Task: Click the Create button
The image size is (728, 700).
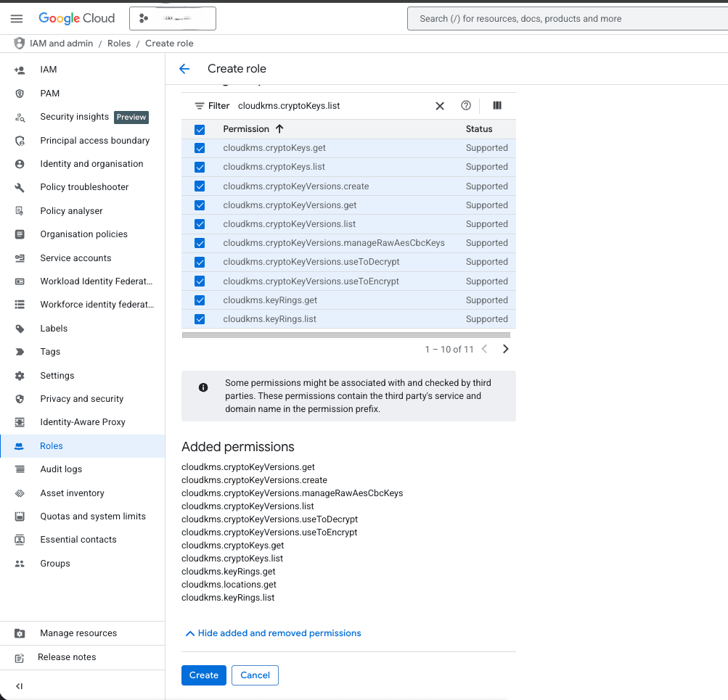Action: pyautogui.click(x=203, y=675)
